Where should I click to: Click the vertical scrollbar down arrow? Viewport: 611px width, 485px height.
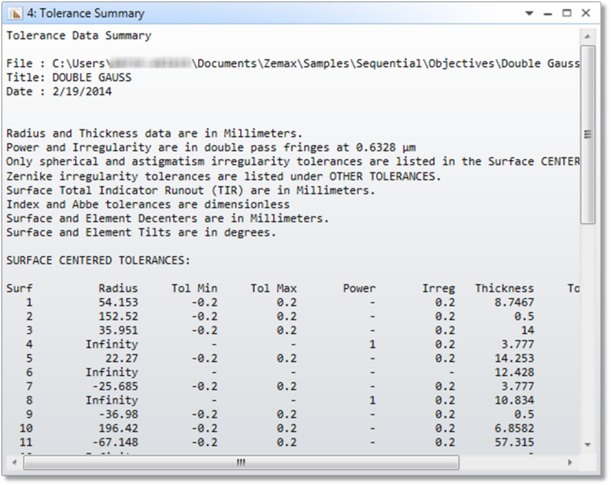[588, 446]
